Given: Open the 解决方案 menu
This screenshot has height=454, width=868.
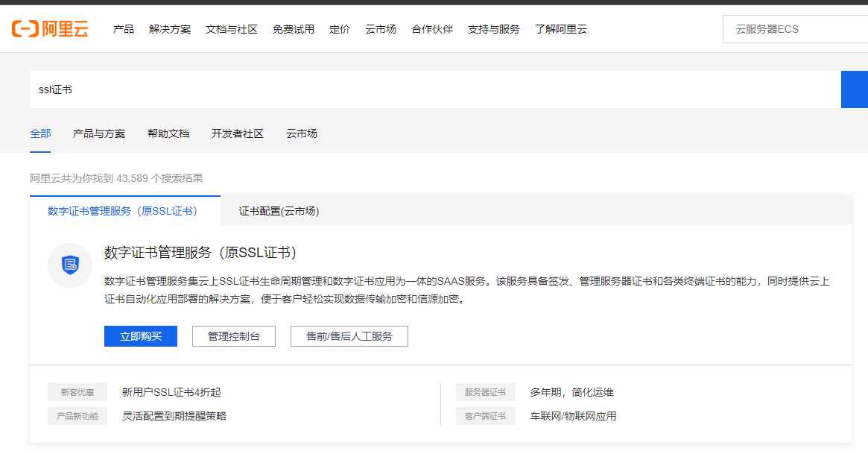Looking at the screenshot, I should (x=170, y=29).
